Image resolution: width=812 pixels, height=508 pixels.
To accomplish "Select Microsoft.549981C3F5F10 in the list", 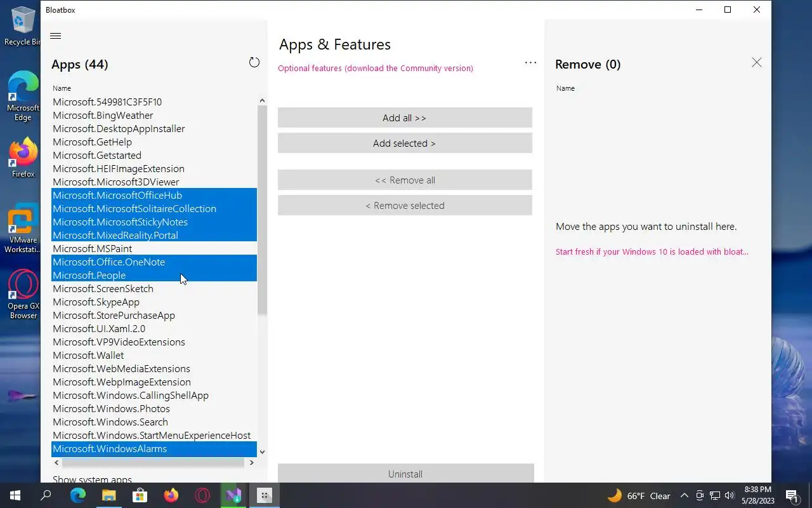I will (x=154, y=102).
